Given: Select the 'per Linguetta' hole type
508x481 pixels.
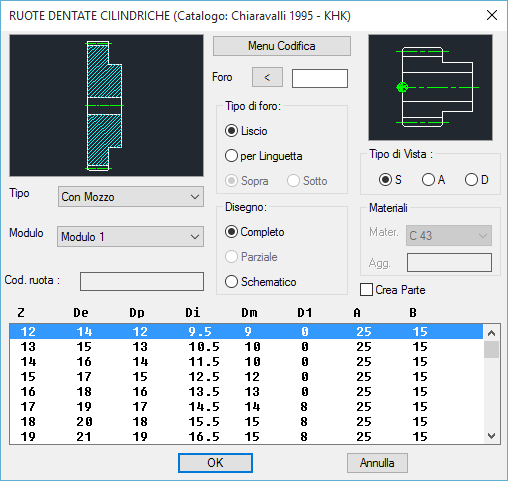Looking at the screenshot, I should click(264, 156).
